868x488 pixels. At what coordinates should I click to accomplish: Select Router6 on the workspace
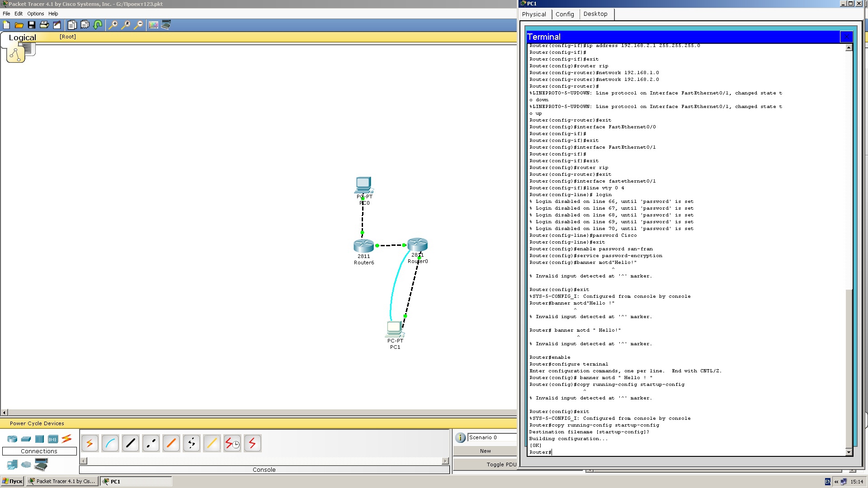[363, 245]
